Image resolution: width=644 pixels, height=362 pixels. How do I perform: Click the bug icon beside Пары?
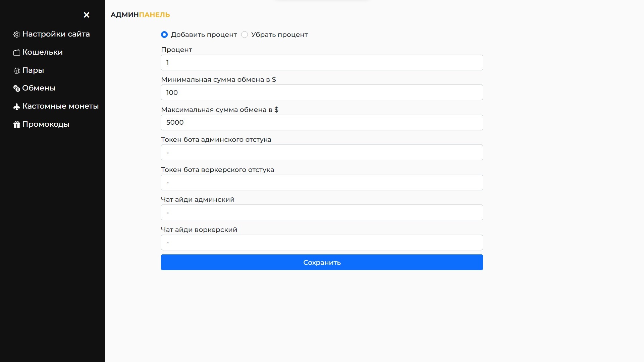(x=17, y=71)
